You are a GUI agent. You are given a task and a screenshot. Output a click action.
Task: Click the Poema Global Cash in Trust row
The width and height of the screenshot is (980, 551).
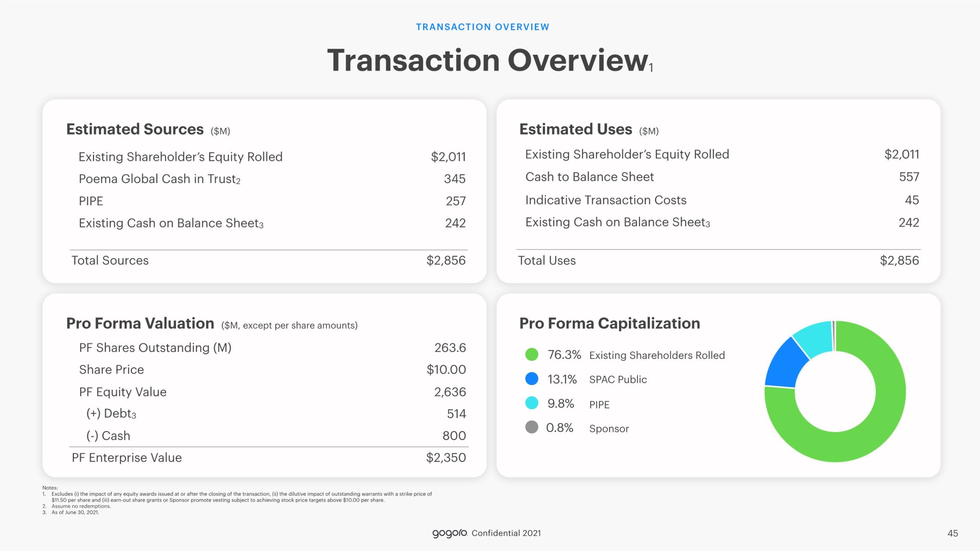[159, 179]
